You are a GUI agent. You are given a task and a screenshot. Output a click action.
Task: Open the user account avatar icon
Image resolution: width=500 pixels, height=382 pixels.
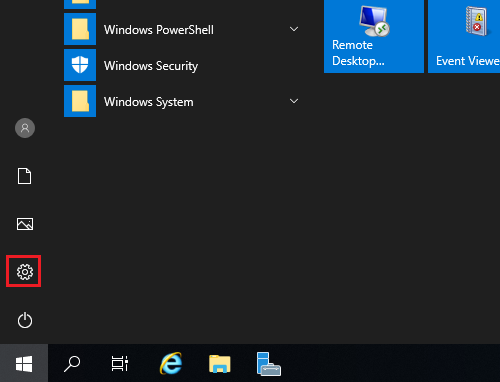(x=25, y=128)
